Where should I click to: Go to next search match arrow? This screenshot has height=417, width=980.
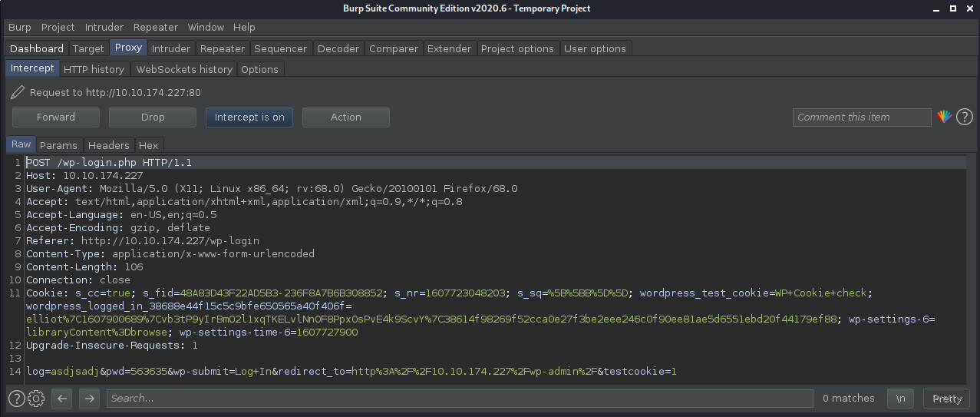coord(90,398)
